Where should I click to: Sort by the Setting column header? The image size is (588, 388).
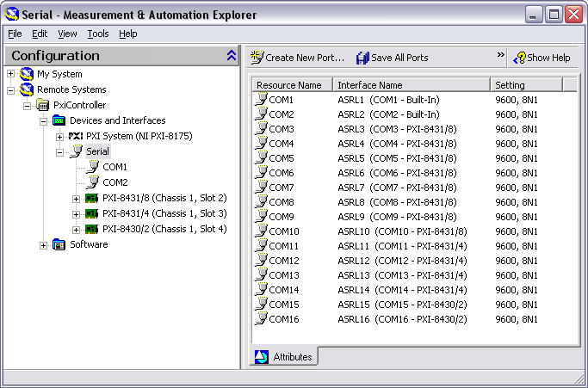527,85
